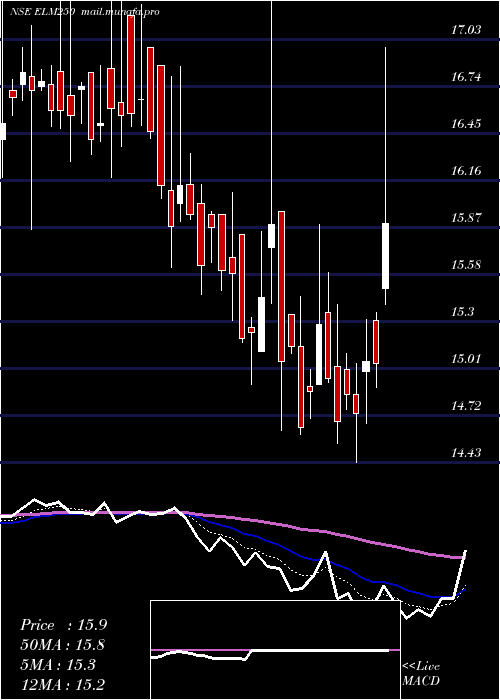Click the 16.16 price axis label
This screenshot has width=500, height=700.
(466, 171)
